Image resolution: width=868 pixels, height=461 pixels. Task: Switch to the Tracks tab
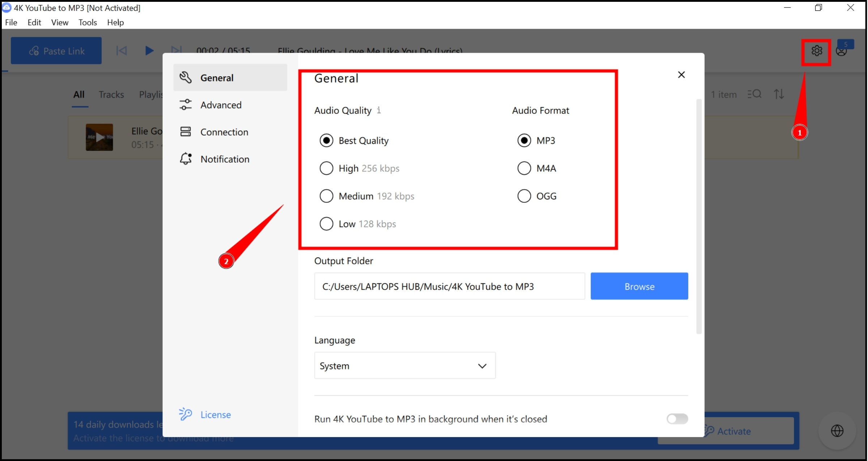click(111, 94)
